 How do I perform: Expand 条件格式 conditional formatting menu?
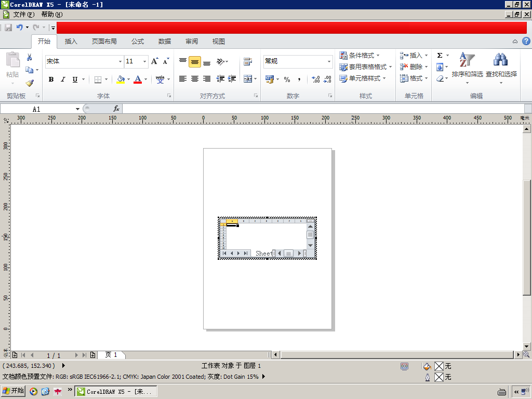pos(360,55)
